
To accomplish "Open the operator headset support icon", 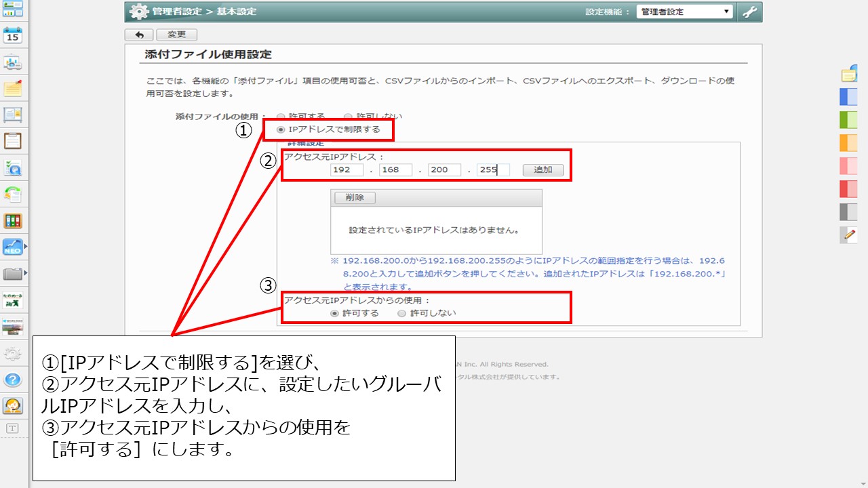I will (13, 405).
